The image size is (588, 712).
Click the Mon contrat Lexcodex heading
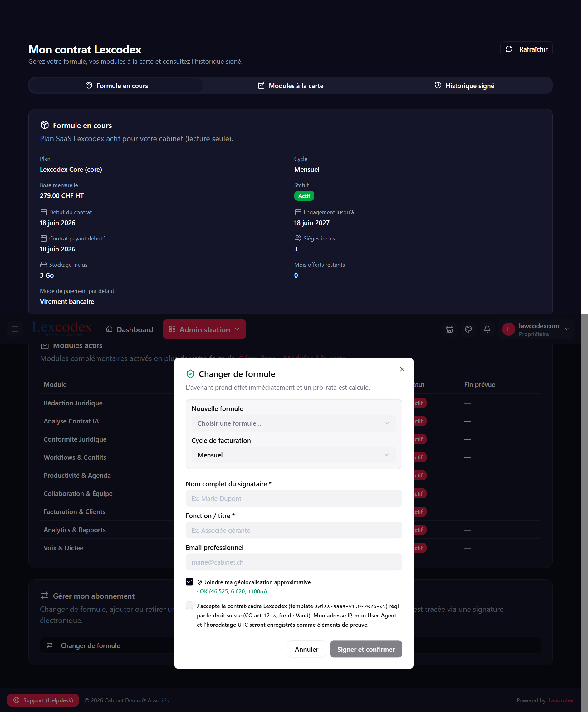85,49
